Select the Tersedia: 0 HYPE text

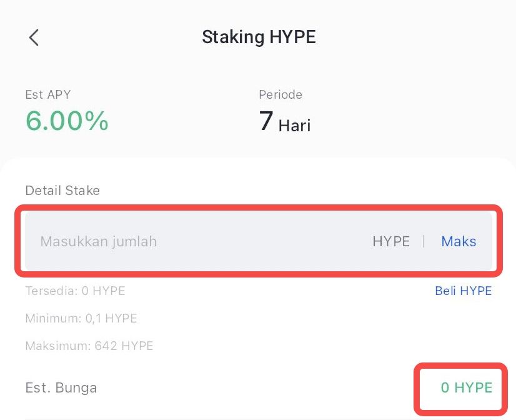tap(75, 291)
